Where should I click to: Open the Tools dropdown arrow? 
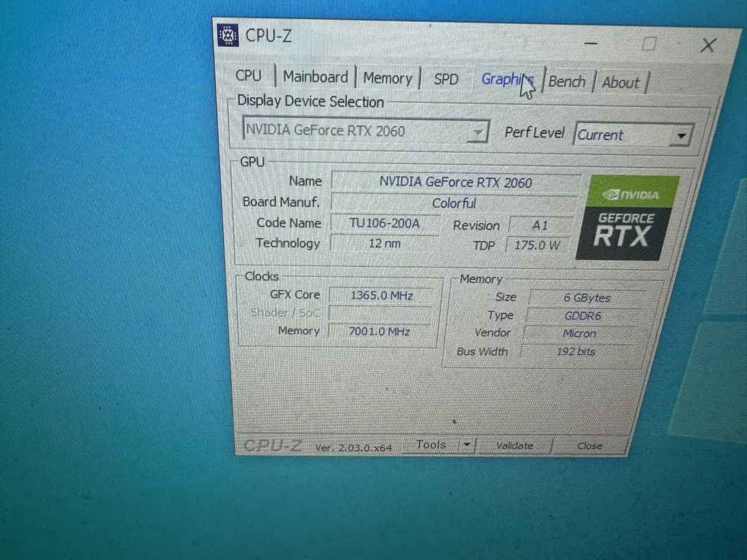pos(467,445)
